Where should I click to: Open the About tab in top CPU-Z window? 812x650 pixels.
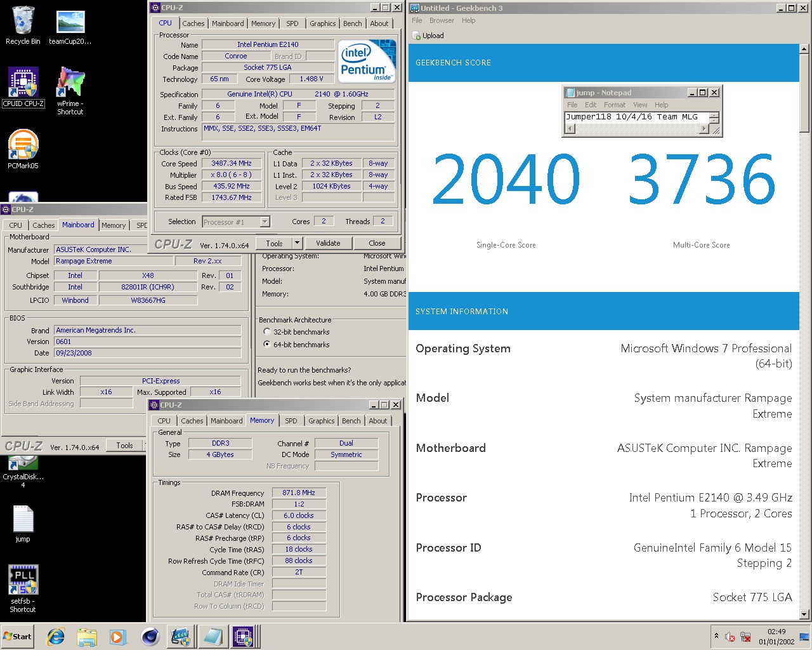point(379,23)
